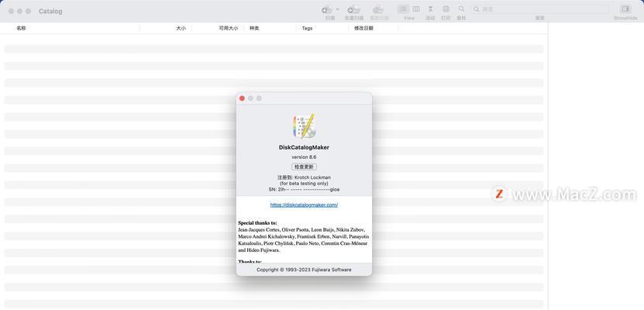The image size is (644, 310).
Task: Click the 'Special thanks to:' heading
Action: coord(257,222)
